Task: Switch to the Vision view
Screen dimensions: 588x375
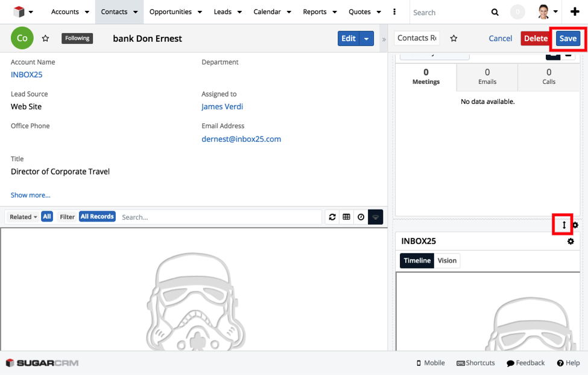Action: pyautogui.click(x=447, y=260)
